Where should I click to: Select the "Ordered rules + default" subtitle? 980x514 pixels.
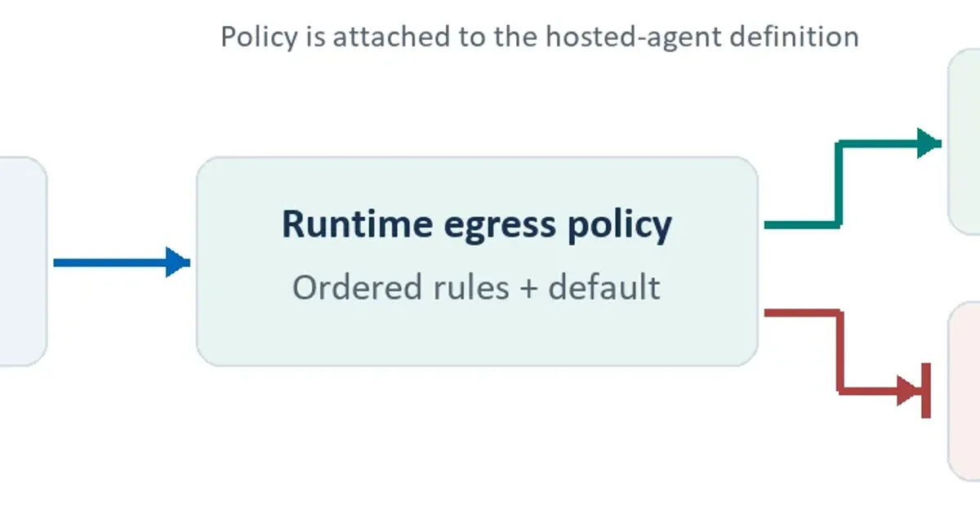(x=476, y=287)
